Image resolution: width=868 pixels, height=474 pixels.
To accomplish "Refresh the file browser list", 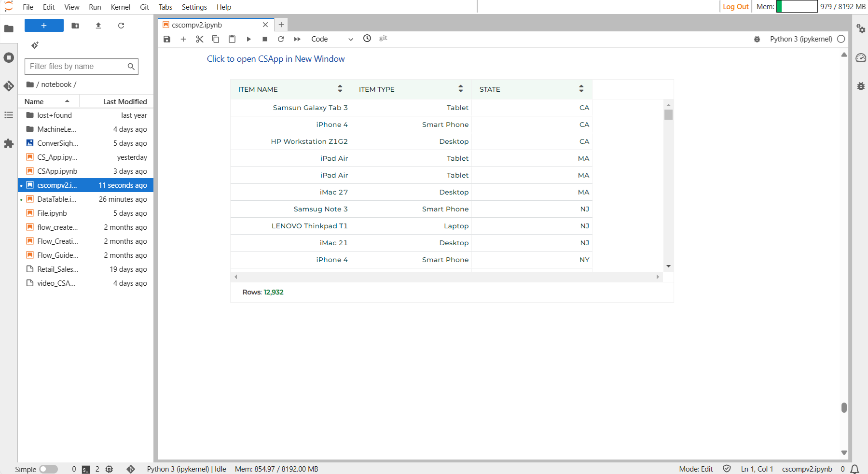I will pyautogui.click(x=121, y=26).
